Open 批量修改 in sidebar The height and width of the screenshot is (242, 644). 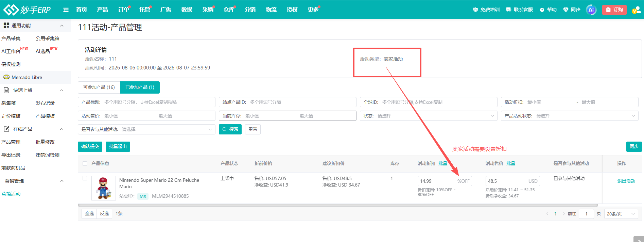tap(45, 142)
